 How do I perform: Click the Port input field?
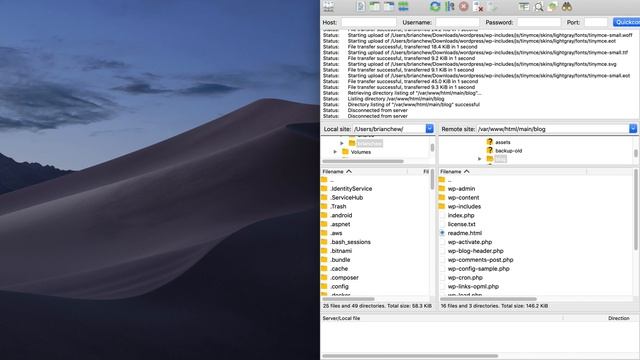pyautogui.click(x=596, y=22)
